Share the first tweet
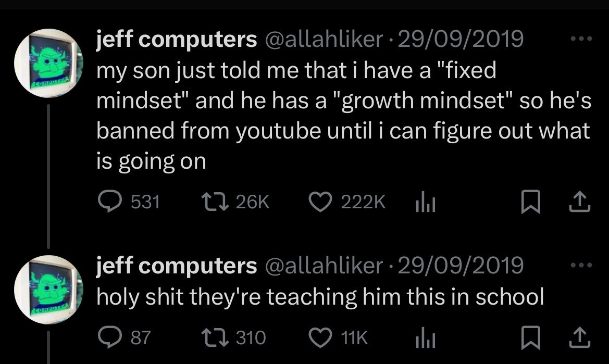 (x=579, y=202)
